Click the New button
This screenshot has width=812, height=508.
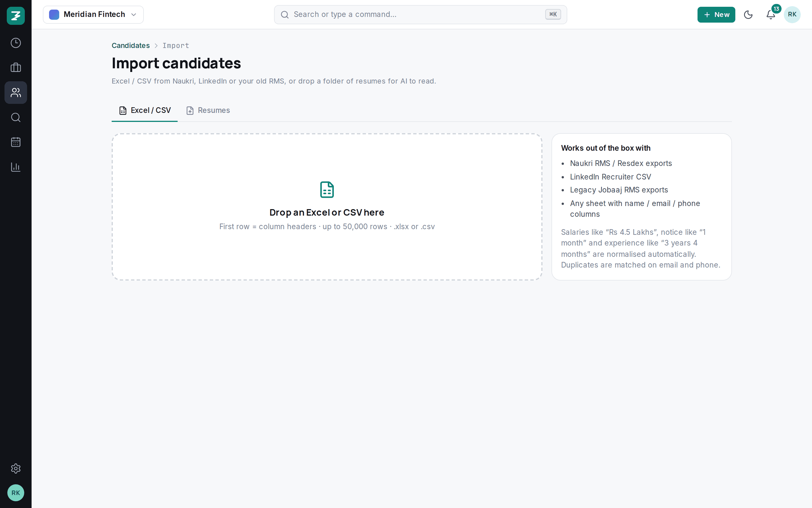[x=716, y=15]
